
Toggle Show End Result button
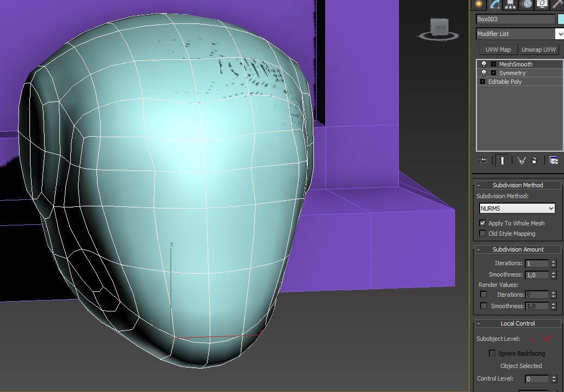point(502,161)
